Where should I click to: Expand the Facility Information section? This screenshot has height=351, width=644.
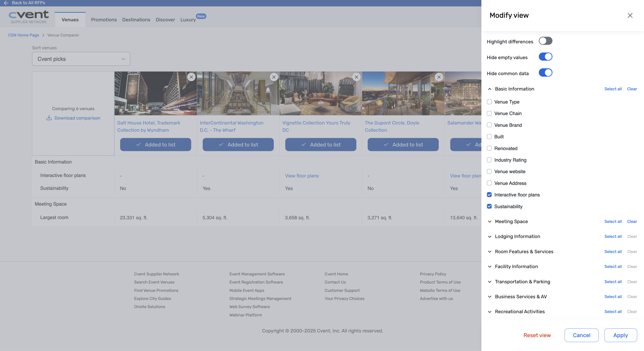[490, 267]
